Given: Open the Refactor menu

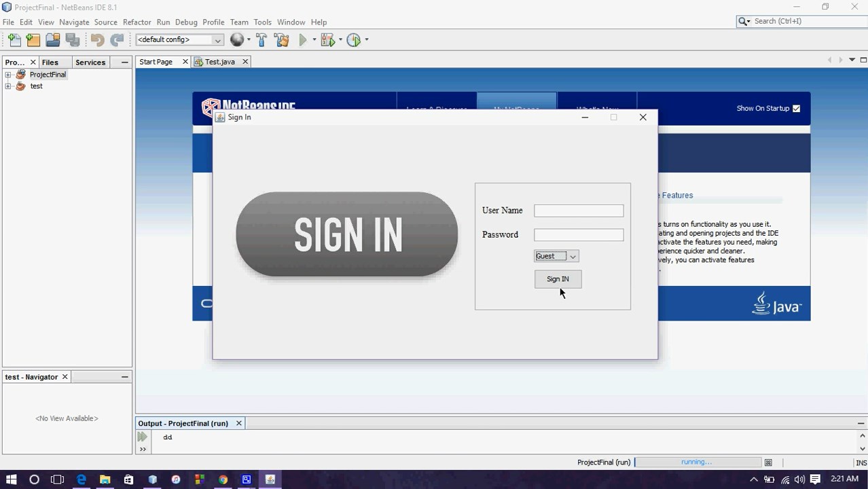Looking at the screenshot, I should 137,22.
